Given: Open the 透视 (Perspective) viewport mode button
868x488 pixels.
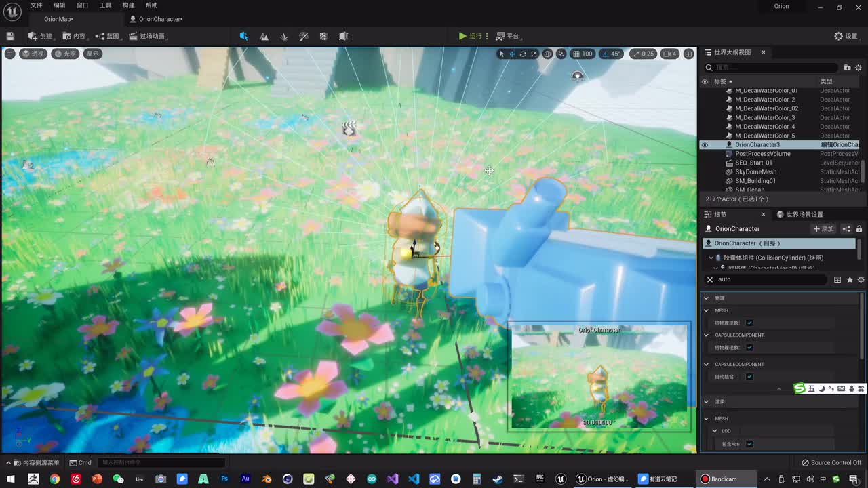Looking at the screenshot, I should click(x=33, y=54).
